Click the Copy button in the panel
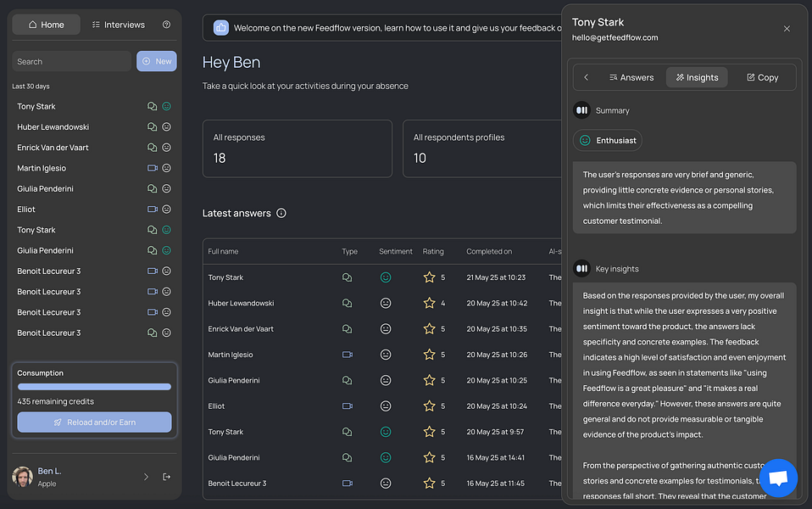The width and height of the screenshot is (812, 509). [x=762, y=77]
